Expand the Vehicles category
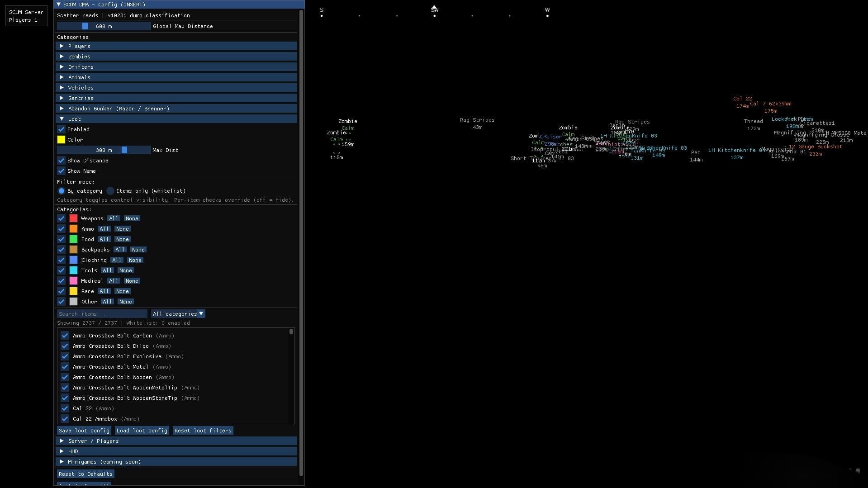 [x=176, y=88]
